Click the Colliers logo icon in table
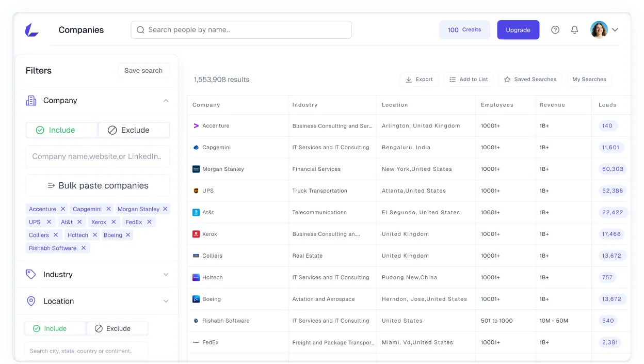 (x=196, y=256)
